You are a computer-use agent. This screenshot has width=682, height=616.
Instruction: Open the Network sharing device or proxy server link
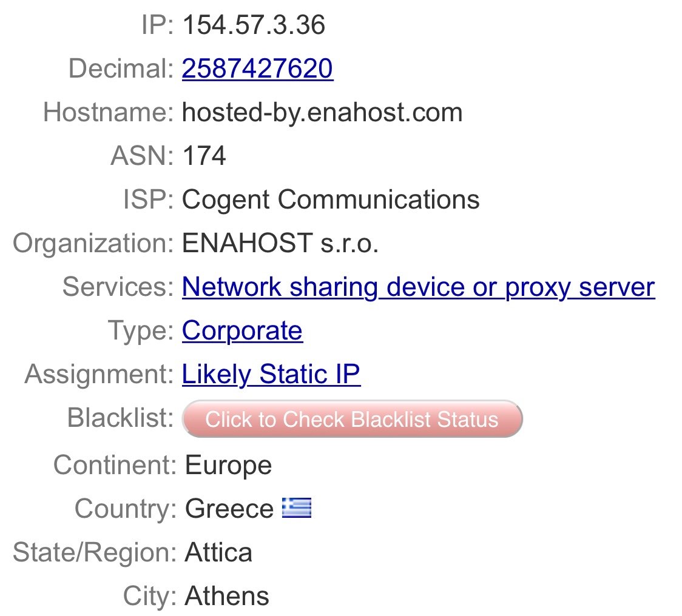click(x=418, y=287)
